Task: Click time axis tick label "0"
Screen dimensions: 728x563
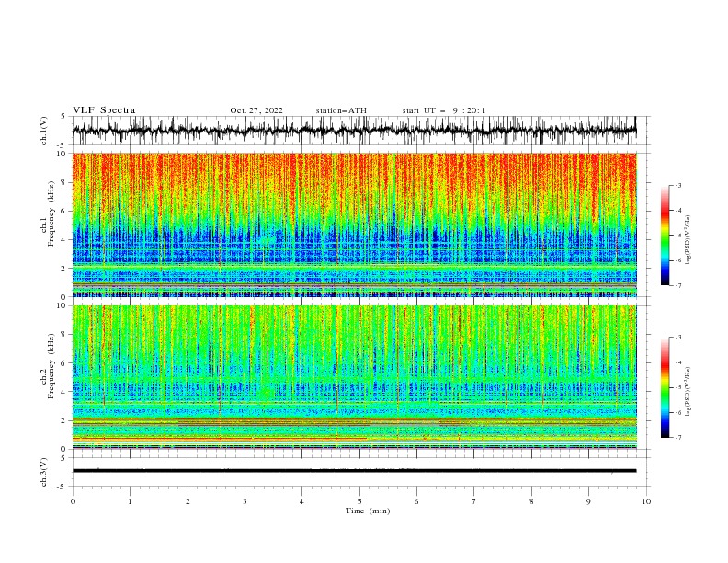Action: (x=73, y=501)
